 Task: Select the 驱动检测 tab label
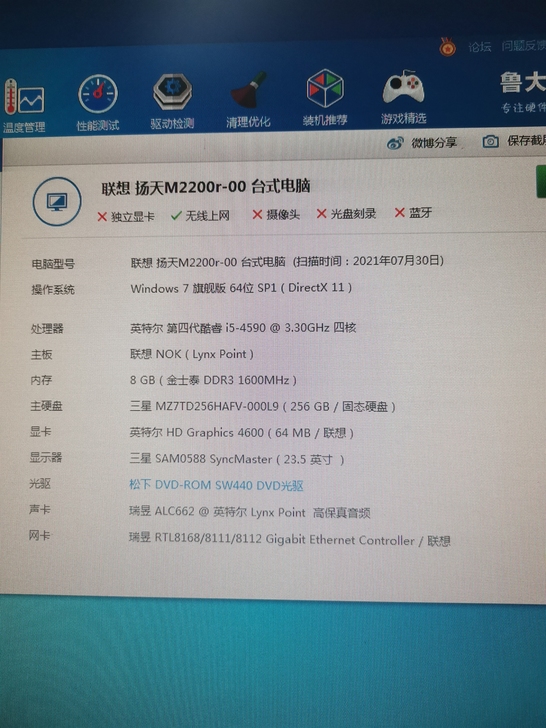click(x=172, y=124)
